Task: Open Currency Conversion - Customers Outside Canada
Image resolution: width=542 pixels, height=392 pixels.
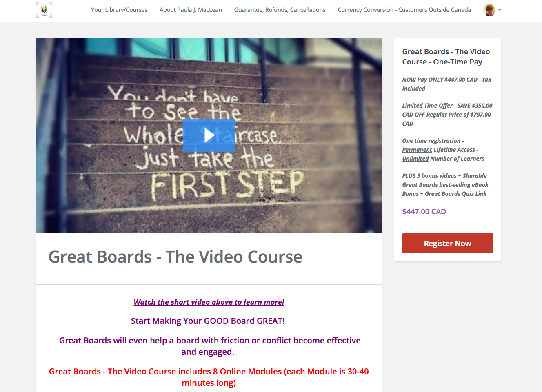Action: 404,10
